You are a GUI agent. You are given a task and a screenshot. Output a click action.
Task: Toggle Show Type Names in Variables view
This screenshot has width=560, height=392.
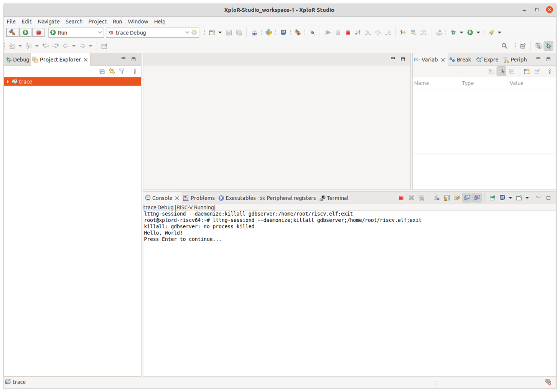[491, 71]
